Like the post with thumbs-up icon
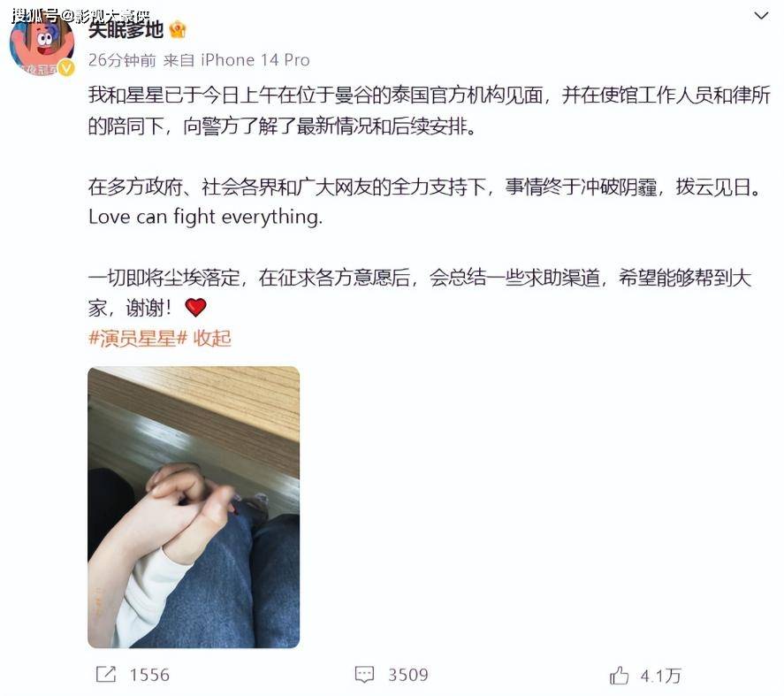The height and width of the screenshot is (696, 784). (619, 675)
